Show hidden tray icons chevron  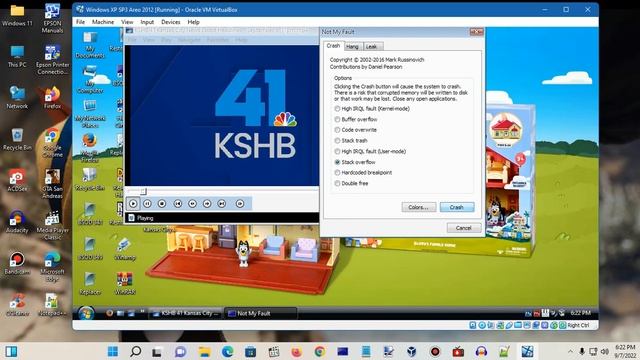(x=570, y=351)
